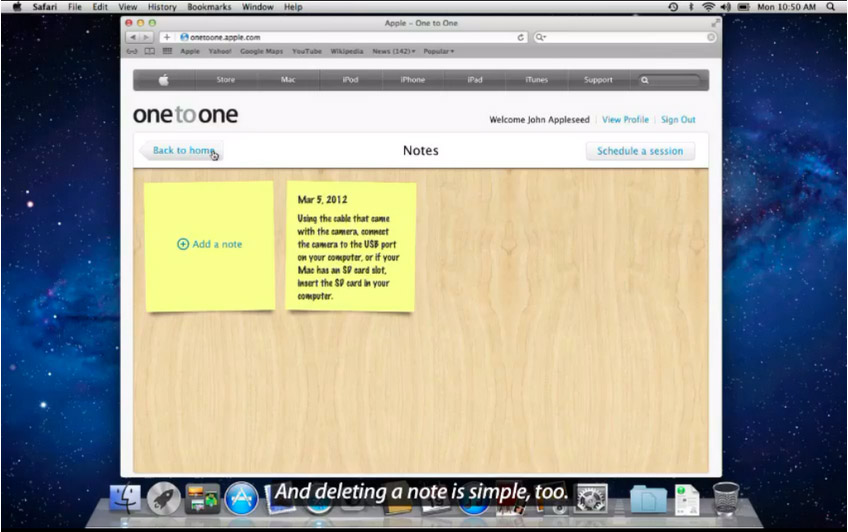Open the Support tab on the Apple site
The image size is (848, 532).
(x=598, y=80)
